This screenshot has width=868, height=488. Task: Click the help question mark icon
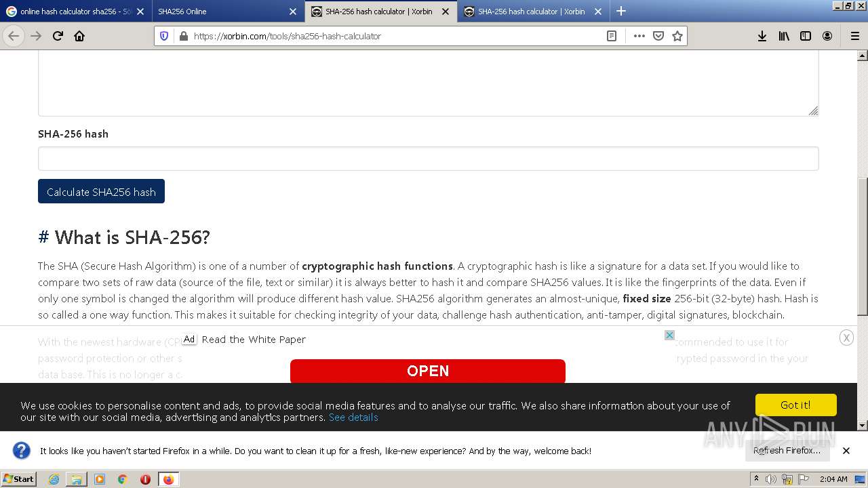click(21, 450)
